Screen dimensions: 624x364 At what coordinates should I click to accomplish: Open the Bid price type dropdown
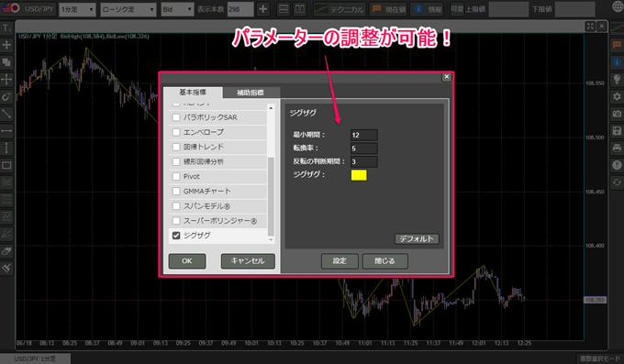[x=177, y=9]
